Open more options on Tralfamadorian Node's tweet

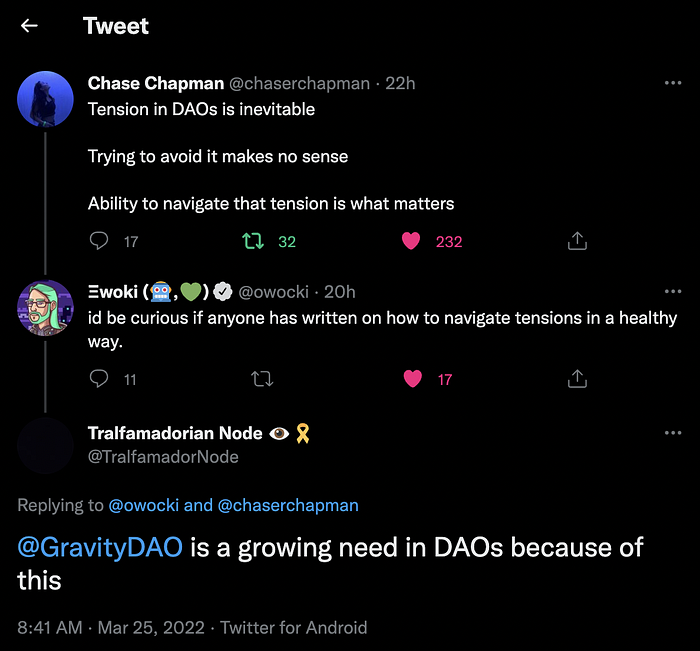673,433
